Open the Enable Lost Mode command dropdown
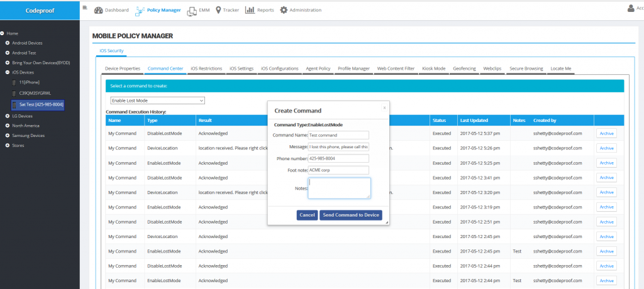The image size is (644, 289). [157, 101]
